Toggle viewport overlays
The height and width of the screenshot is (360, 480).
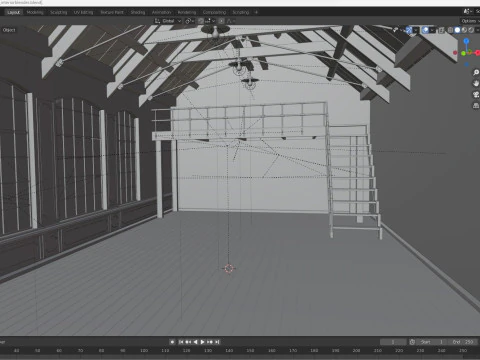(425, 30)
